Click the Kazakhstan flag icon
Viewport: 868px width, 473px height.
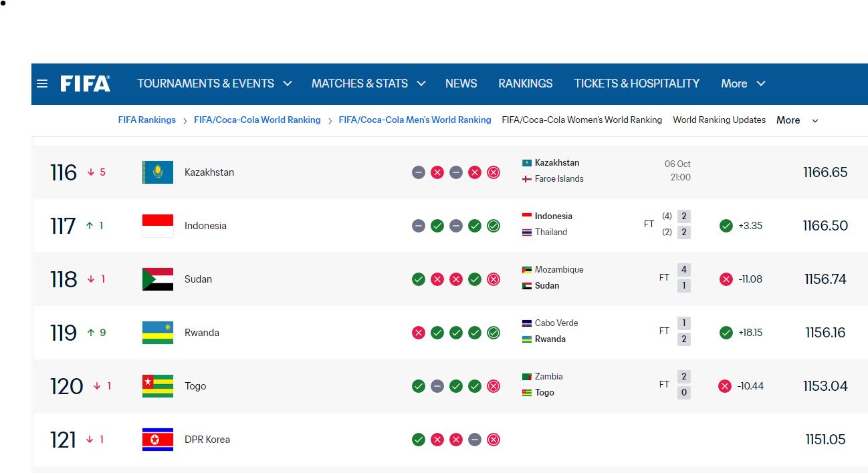(158, 172)
